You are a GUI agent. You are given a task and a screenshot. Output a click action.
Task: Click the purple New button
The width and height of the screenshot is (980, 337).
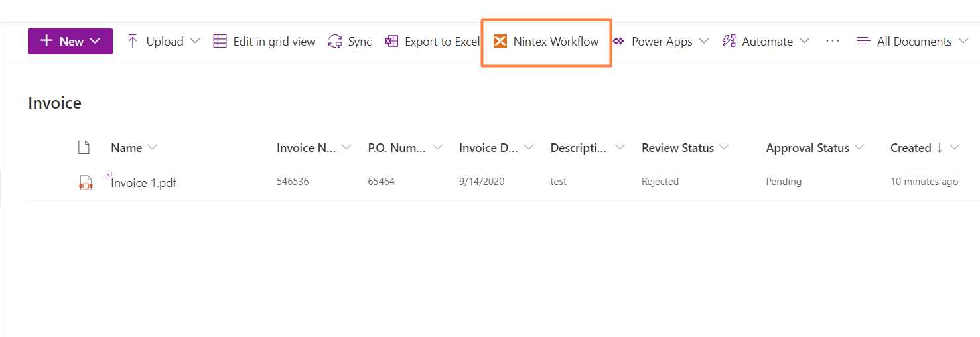pos(70,41)
